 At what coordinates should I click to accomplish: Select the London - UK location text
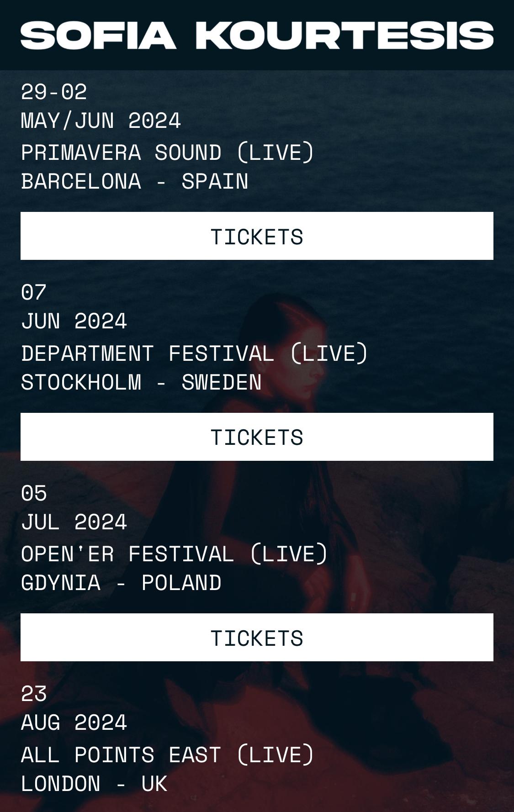(x=94, y=784)
